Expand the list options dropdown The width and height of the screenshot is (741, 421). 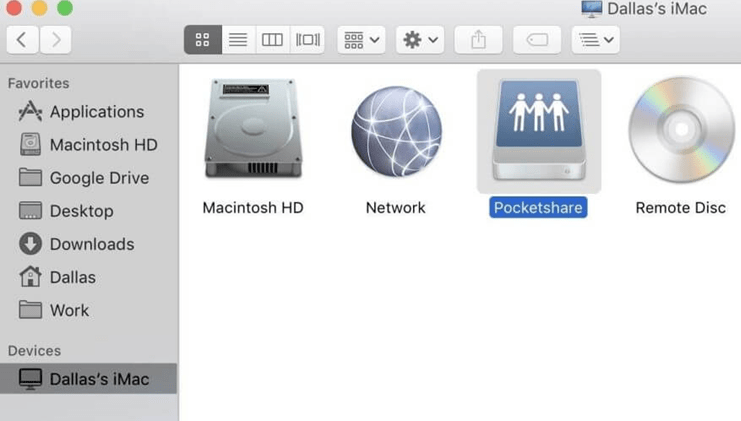pyautogui.click(x=595, y=40)
